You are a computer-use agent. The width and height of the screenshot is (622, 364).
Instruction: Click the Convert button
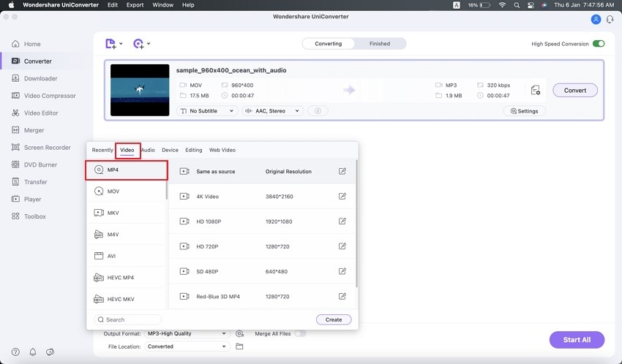point(574,91)
